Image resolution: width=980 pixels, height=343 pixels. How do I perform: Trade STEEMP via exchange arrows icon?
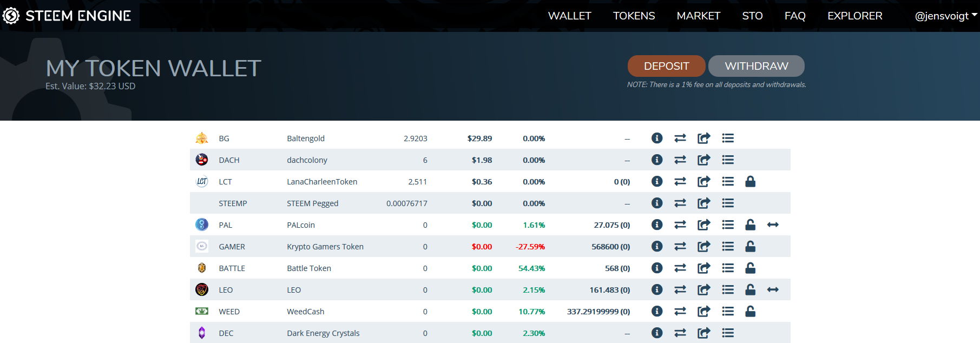point(680,203)
